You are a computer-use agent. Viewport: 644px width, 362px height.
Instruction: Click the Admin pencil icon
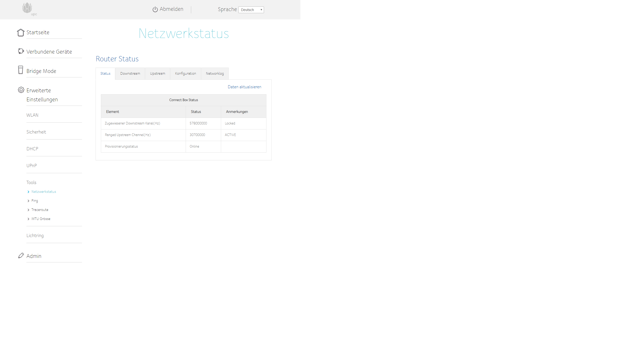tap(21, 255)
